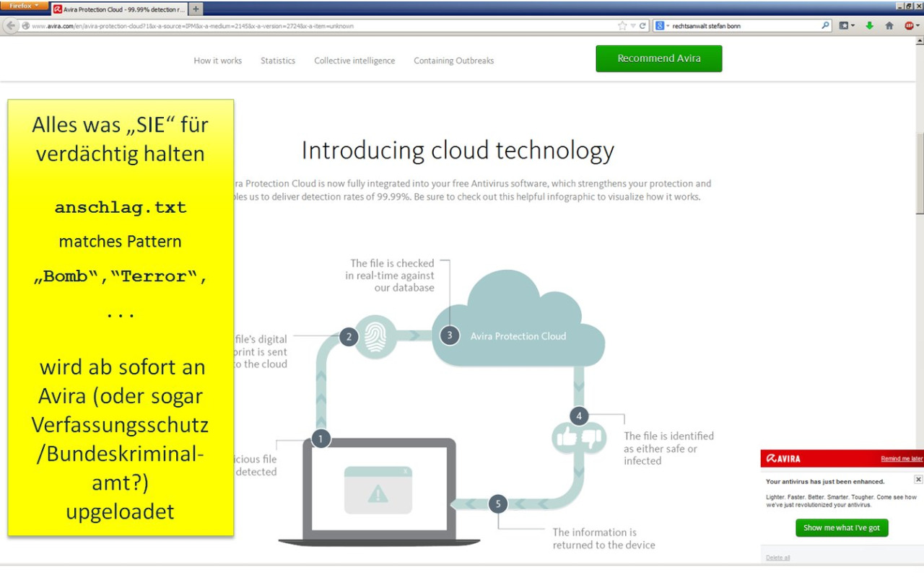Screen dimensions: 924x585
Task: Click the Remind me later link
Action: pos(902,459)
